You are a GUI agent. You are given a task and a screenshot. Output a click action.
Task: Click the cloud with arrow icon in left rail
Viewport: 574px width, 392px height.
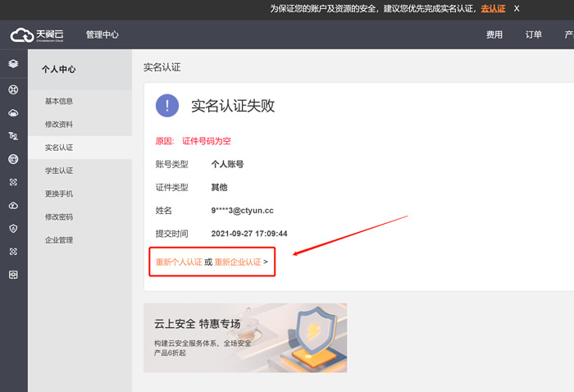pos(13,205)
